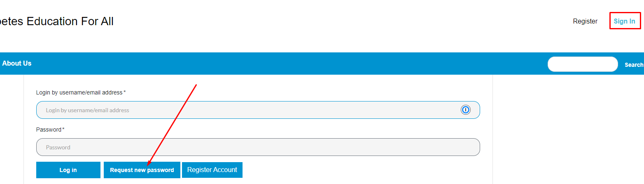Click the "Password" field label

pos(49,130)
